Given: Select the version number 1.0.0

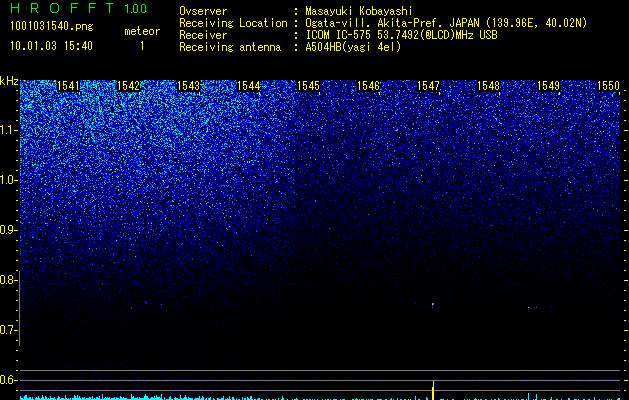Looking at the screenshot, I should coord(135,8).
